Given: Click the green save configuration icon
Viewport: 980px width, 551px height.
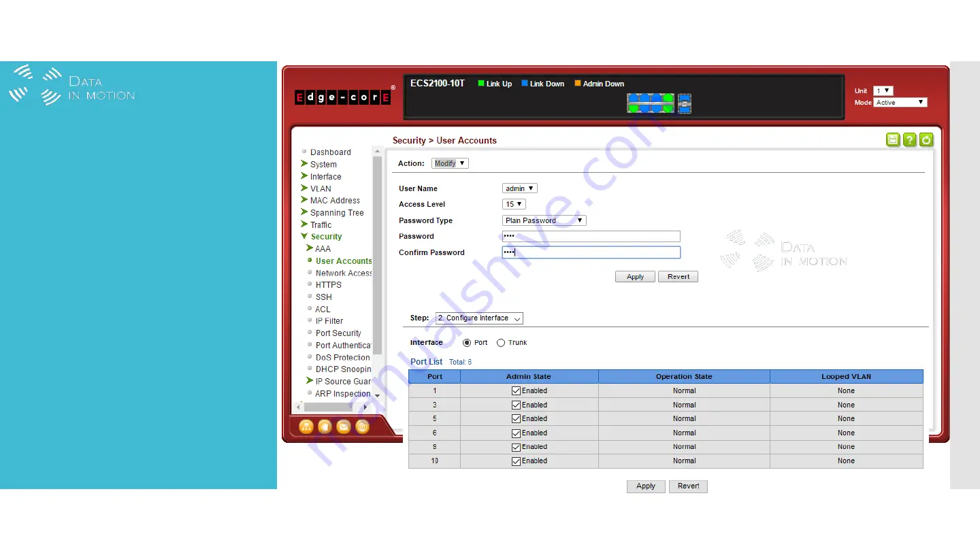Looking at the screenshot, I should (893, 140).
